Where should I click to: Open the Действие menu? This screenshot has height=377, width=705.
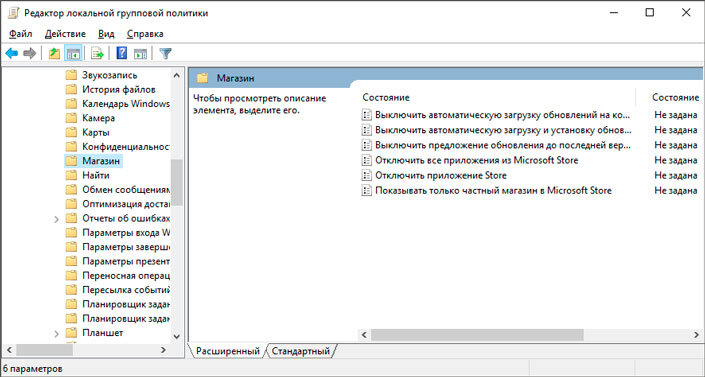coord(65,34)
